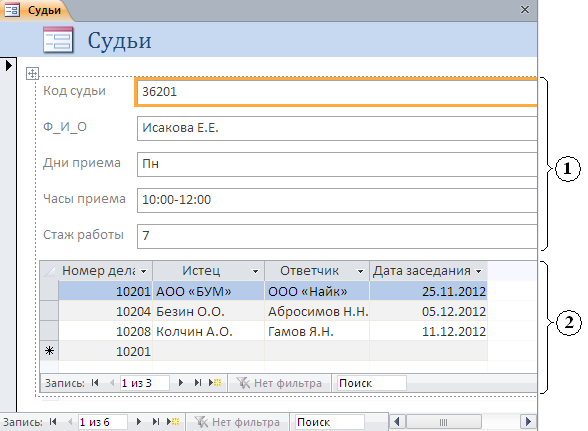588x431 pixels.
Task: Jump to last record in subform navigation
Action: click(x=198, y=383)
